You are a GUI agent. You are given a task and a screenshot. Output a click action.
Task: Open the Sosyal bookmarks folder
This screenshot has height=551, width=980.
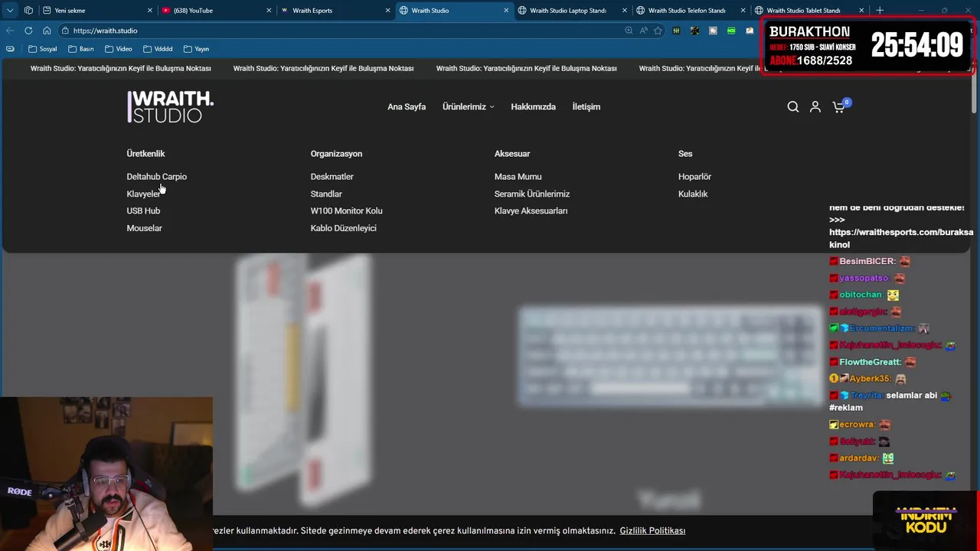click(42, 49)
